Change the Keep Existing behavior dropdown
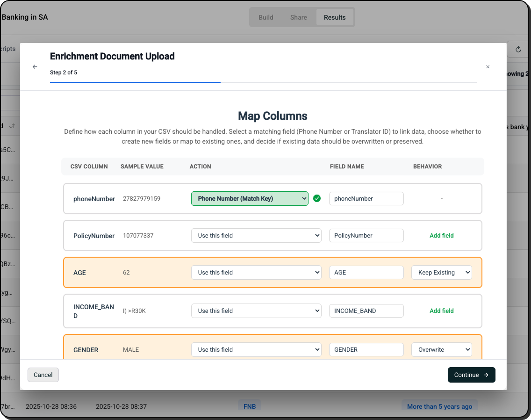This screenshot has height=420, width=531. (441, 272)
